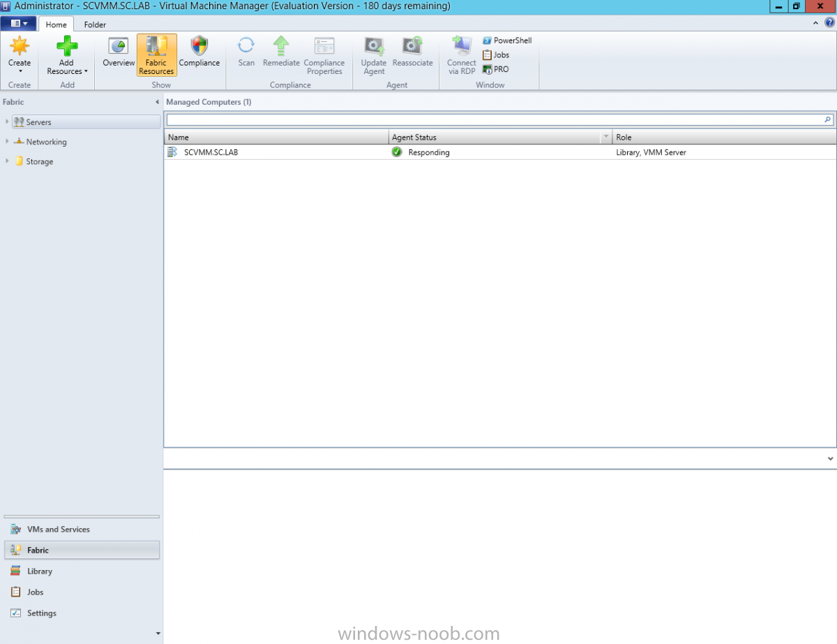Click the green Responding checkmark icon
Image resolution: width=837 pixels, height=644 pixels.
tap(397, 152)
